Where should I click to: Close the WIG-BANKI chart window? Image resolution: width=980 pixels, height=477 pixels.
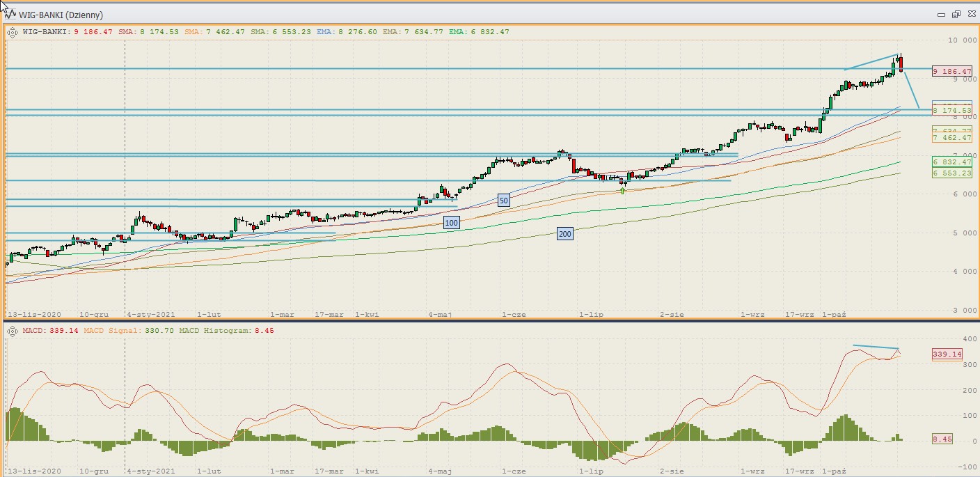pos(970,14)
